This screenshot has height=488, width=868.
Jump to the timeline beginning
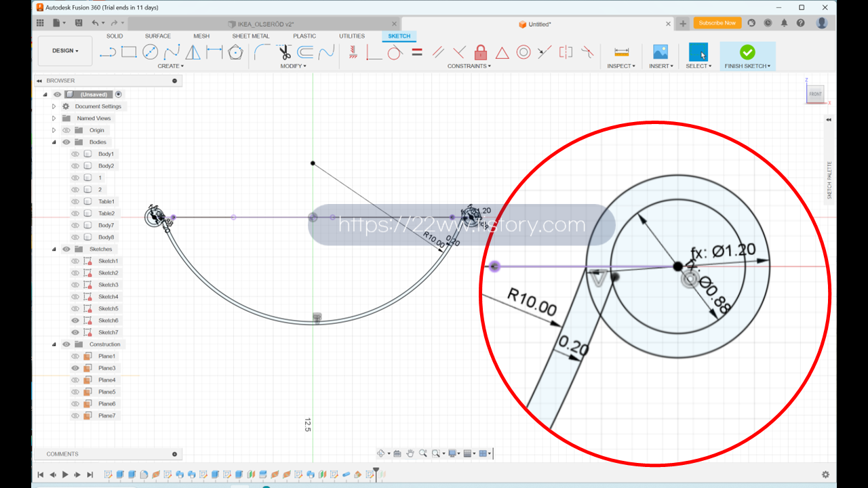pyautogui.click(x=41, y=474)
